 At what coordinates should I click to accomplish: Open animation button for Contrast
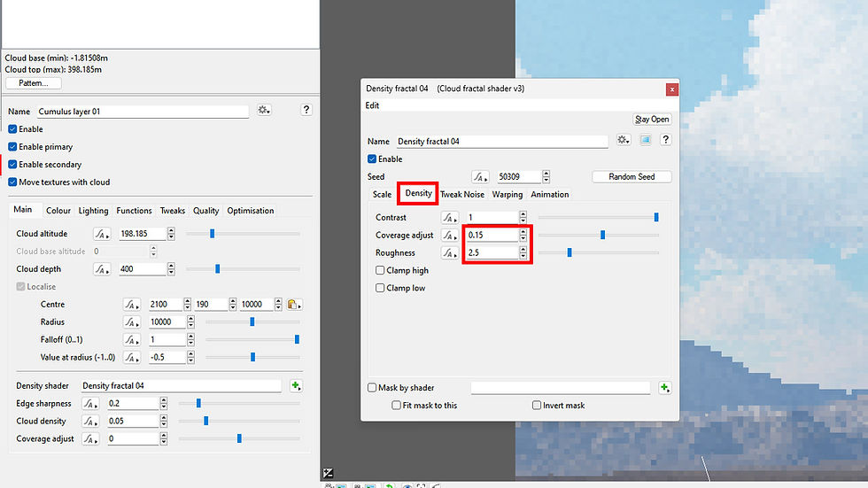coord(450,218)
